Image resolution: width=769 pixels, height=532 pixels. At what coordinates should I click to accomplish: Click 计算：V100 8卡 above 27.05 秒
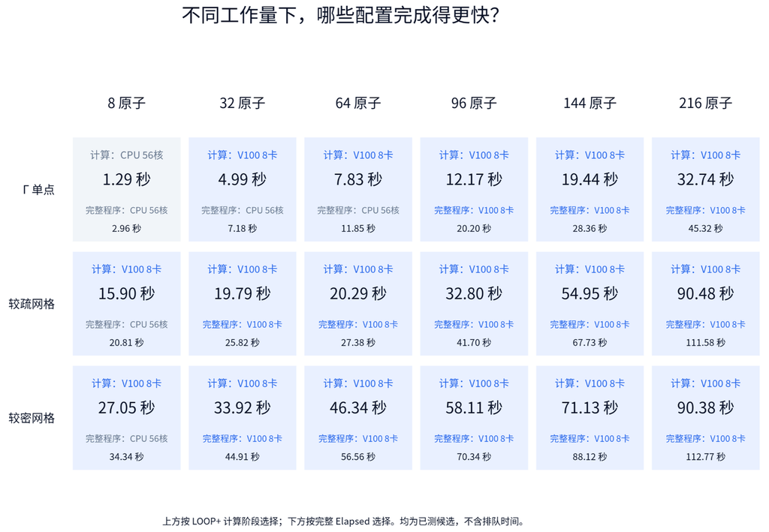tap(126, 383)
